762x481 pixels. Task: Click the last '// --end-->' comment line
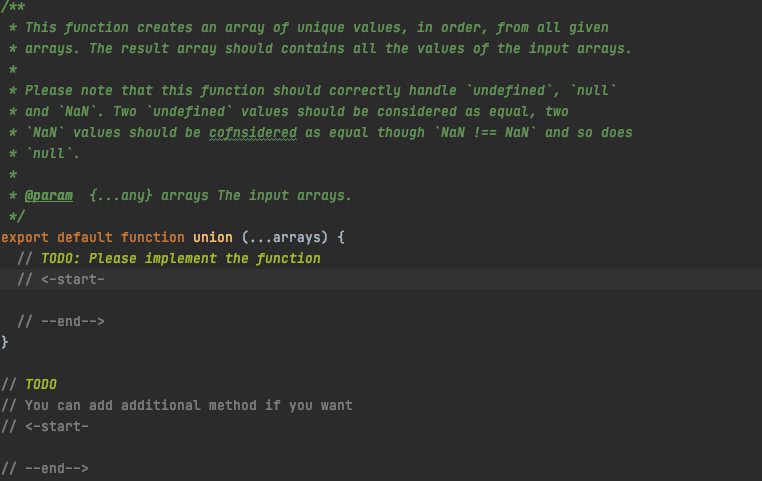45,468
